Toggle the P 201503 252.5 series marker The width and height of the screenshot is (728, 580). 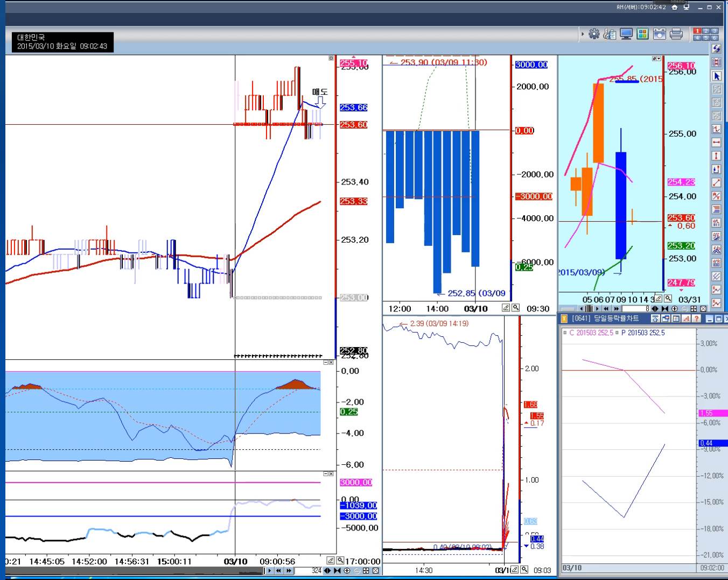(617, 333)
